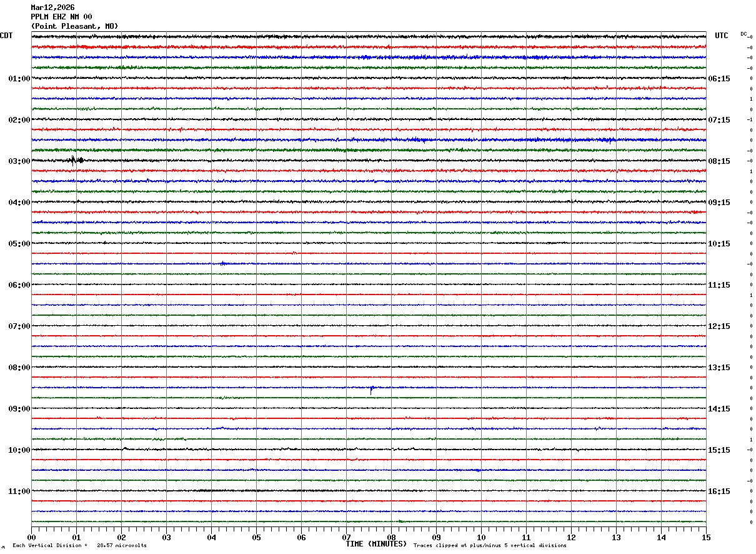Viewport: 756px width, 554px height.
Task: Click the blue spike on the 08:30 trace
Action: (371, 390)
